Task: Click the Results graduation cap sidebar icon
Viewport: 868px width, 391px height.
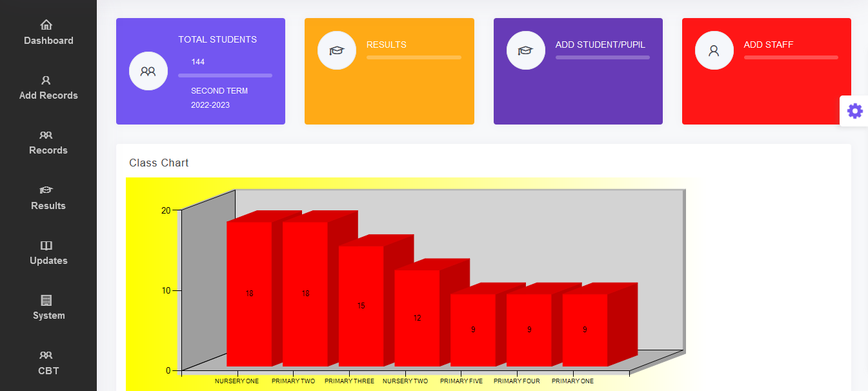Action: [46, 190]
